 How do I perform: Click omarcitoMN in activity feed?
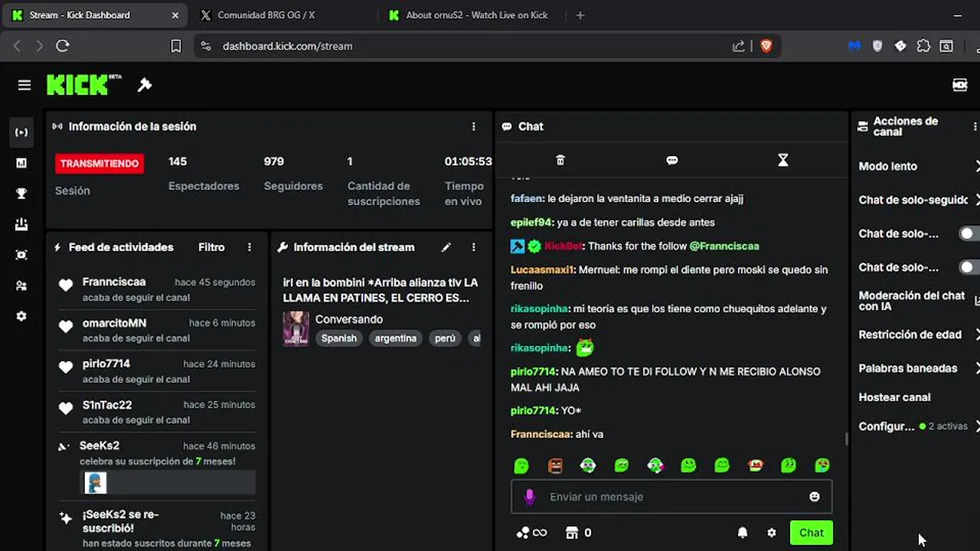[x=114, y=323]
